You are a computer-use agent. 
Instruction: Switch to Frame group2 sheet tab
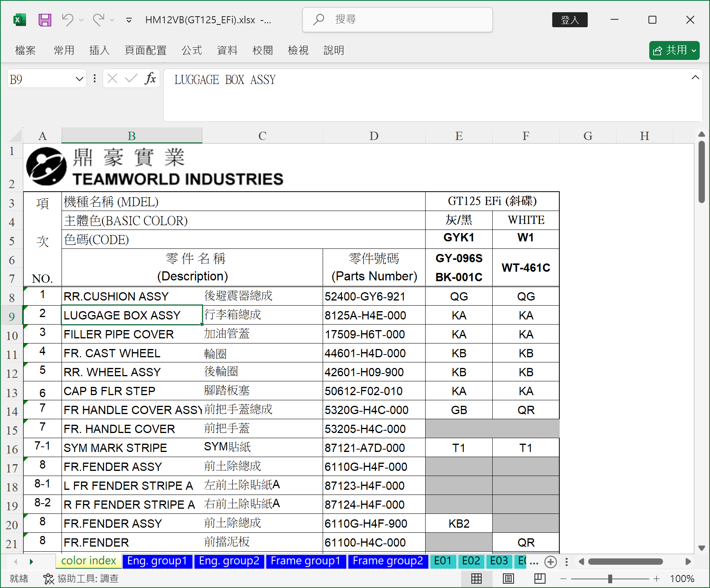(x=388, y=561)
